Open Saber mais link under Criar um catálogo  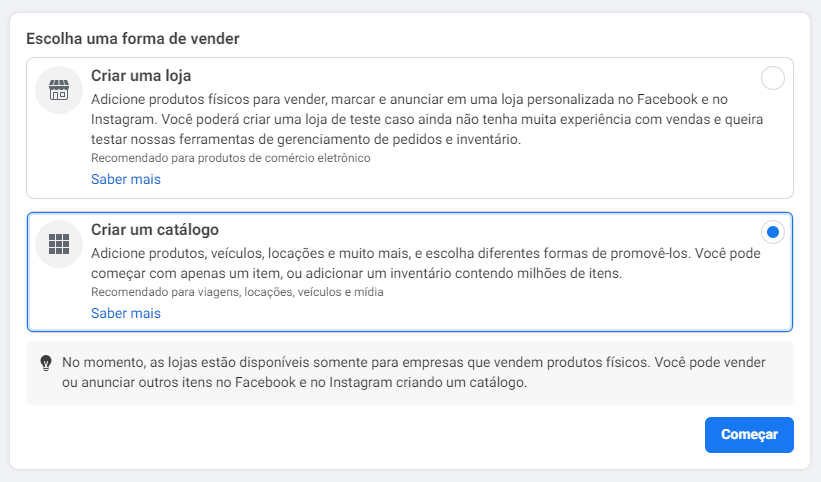click(126, 313)
